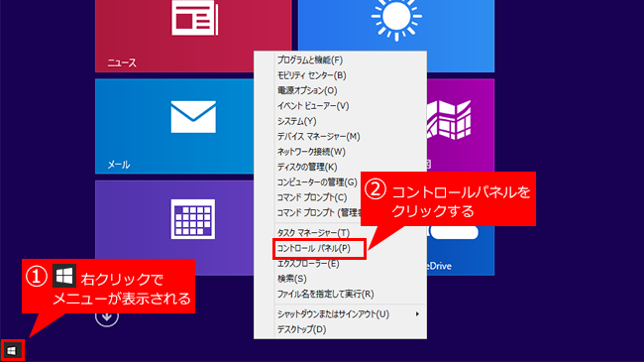Open the purple calendar tile

tap(174, 227)
